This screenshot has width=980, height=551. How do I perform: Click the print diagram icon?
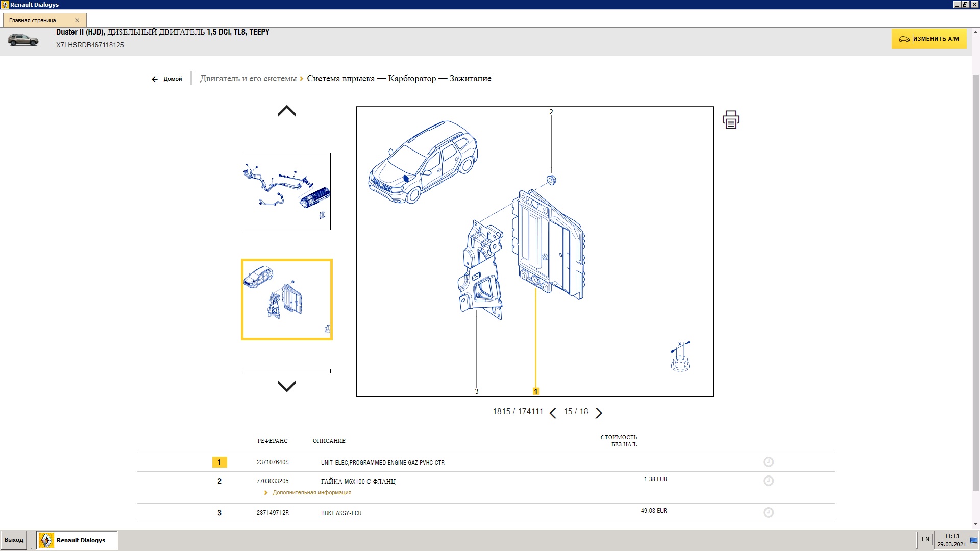pos(730,119)
